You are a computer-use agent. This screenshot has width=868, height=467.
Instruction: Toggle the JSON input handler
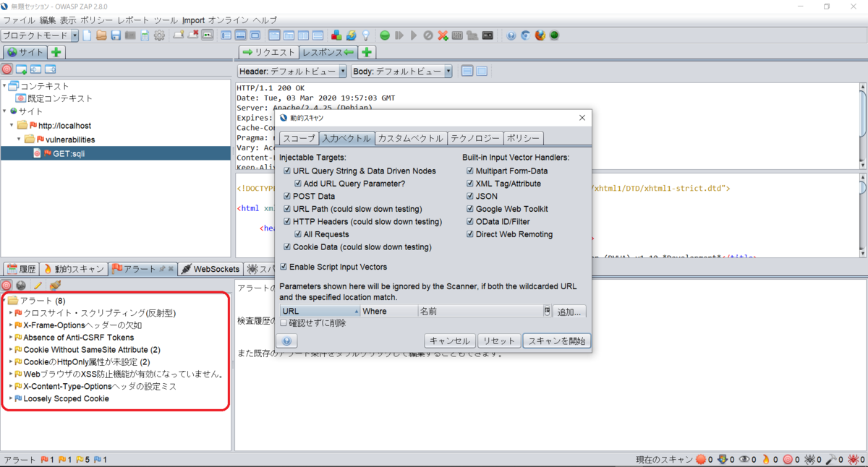pyautogui.click(x=470, y=196)
